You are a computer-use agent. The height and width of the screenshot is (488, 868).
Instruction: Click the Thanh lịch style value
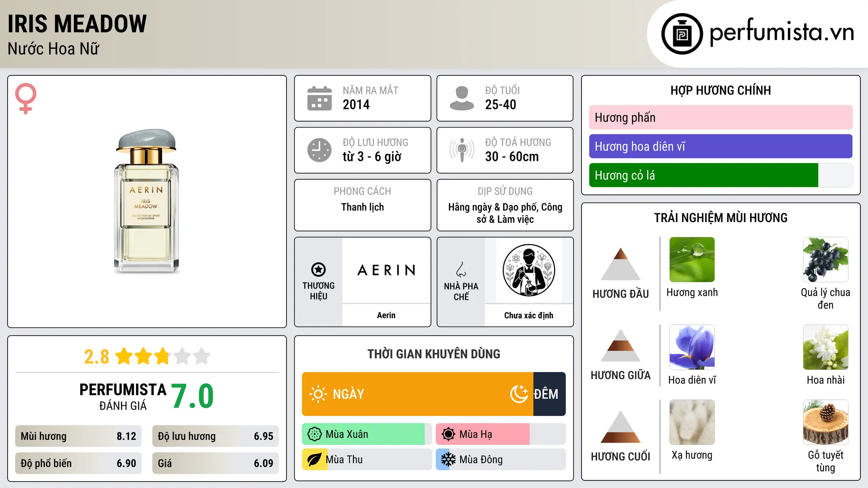click(362, 207)
